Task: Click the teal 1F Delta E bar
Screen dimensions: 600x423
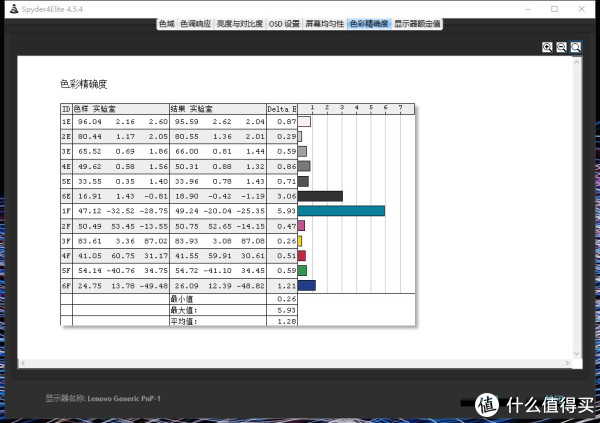Action: click(x=341, y=211)
